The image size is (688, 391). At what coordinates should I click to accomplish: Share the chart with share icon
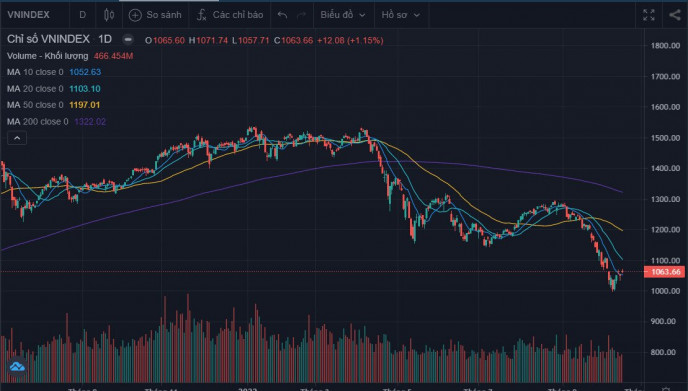coord(675,15)
